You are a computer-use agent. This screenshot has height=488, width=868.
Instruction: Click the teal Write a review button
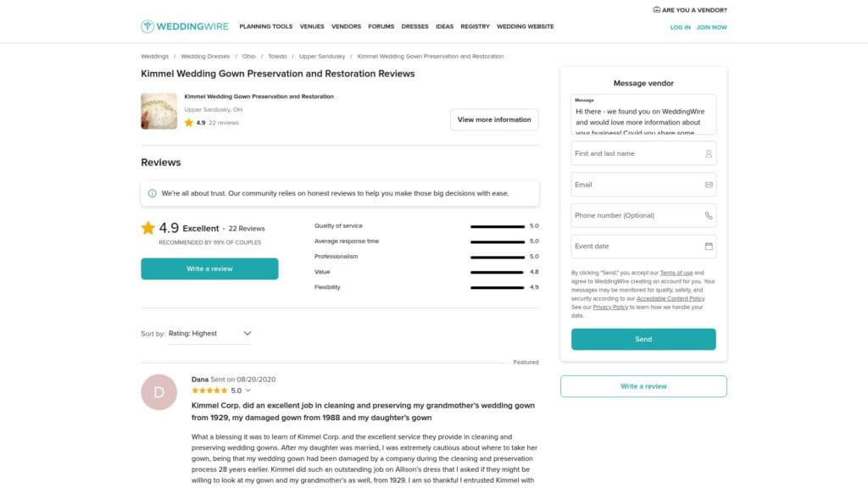click(209, 269)
